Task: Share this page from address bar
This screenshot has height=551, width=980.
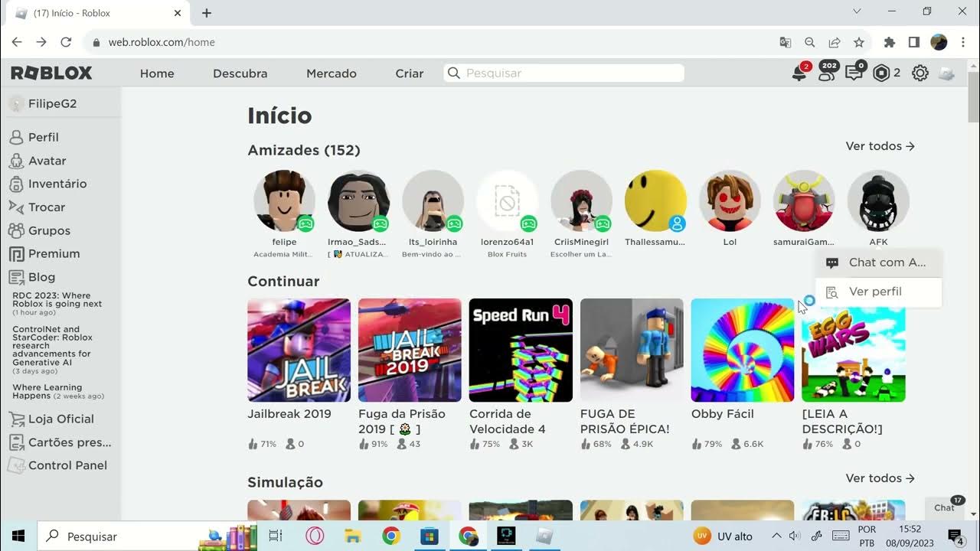Action: coord(835,42)
